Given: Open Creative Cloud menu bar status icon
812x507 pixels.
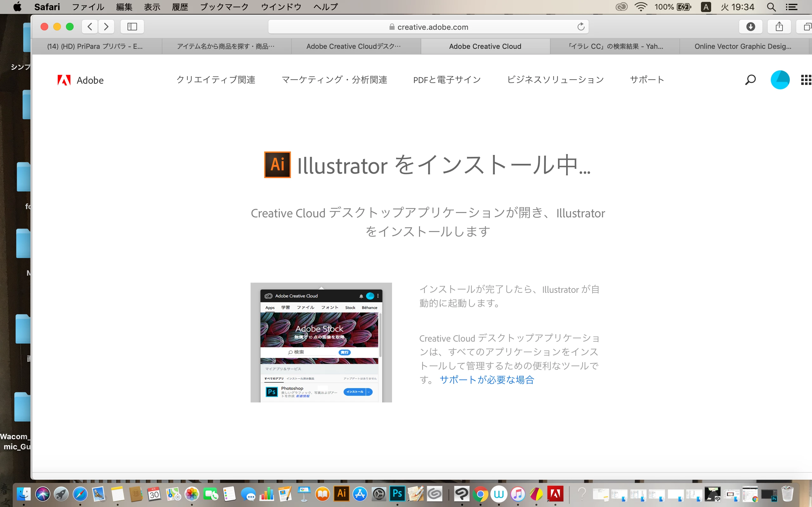Looking at the screenshot, I should 621,7.
